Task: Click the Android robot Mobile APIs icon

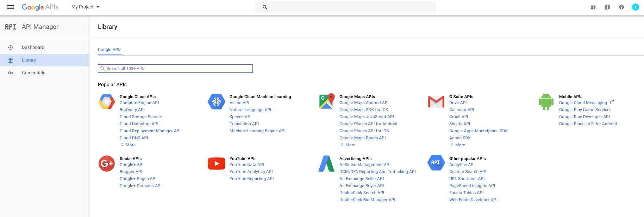Action: coord(546,102)
